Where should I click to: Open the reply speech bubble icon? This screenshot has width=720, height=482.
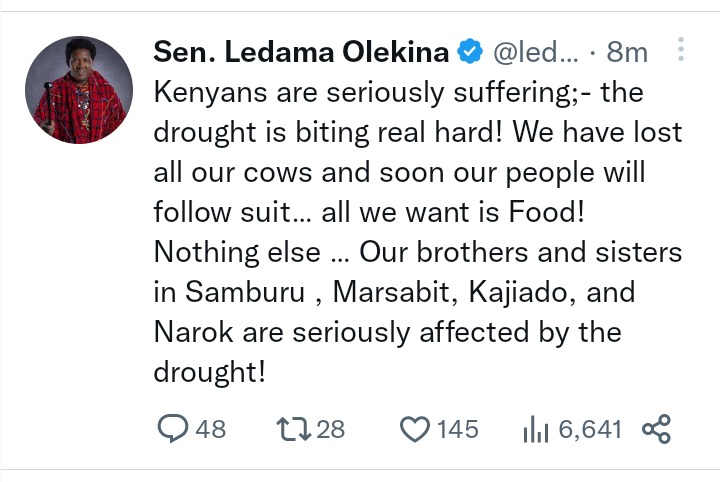(172, 428)
